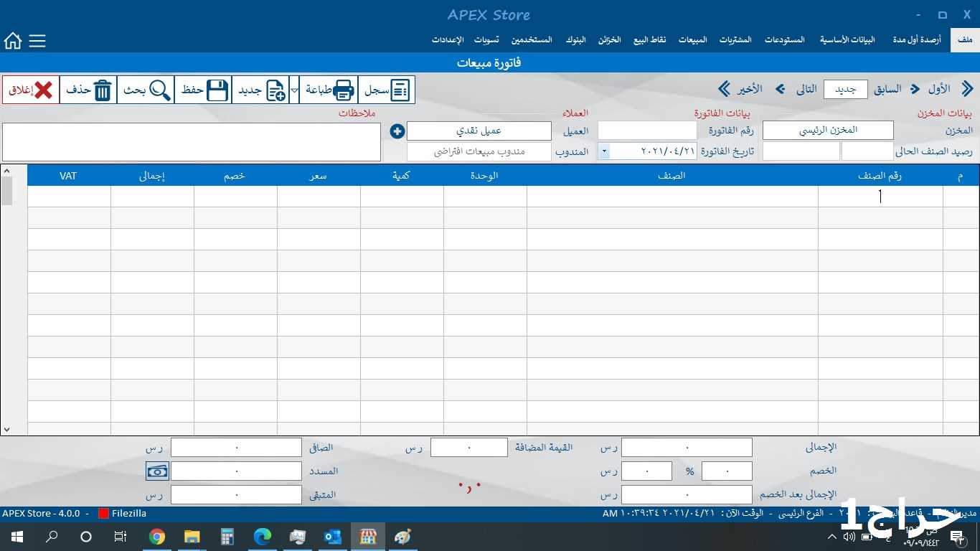Open the warehouse المخزن الرئيسي selector

828,131
